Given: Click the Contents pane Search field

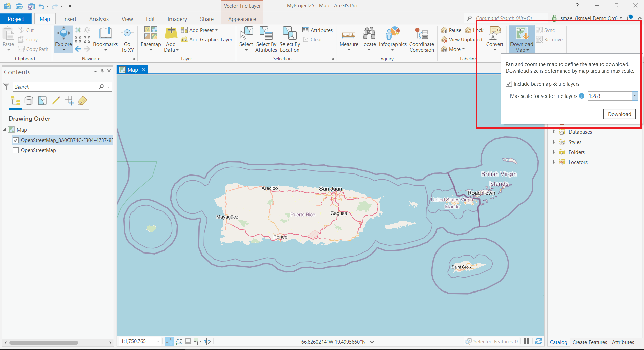Looking at the screenshot, I should pyautogui.click(x=63, y=87).
